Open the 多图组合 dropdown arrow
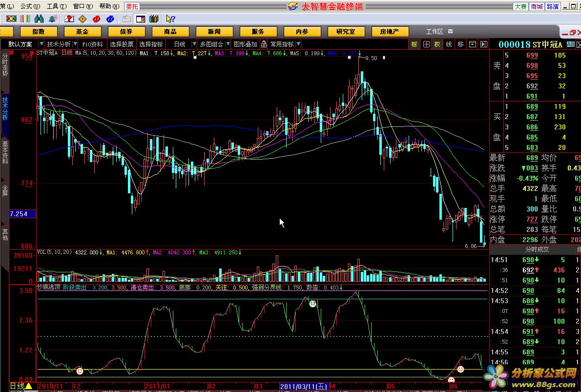The height and width of the screenshot is (392, 581). tap(228, 44)
